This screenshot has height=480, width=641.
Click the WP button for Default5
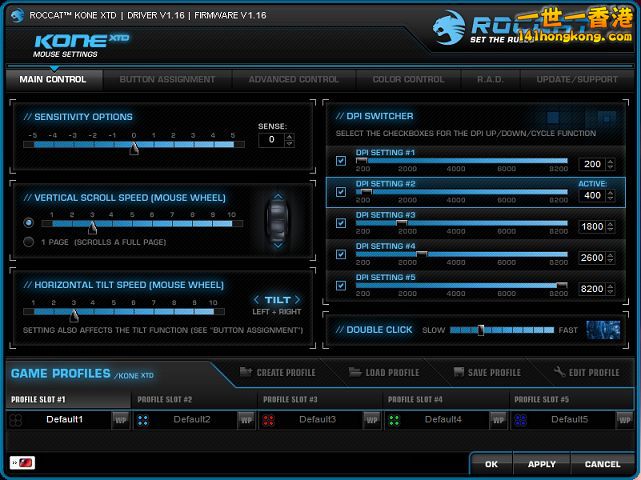624,420
